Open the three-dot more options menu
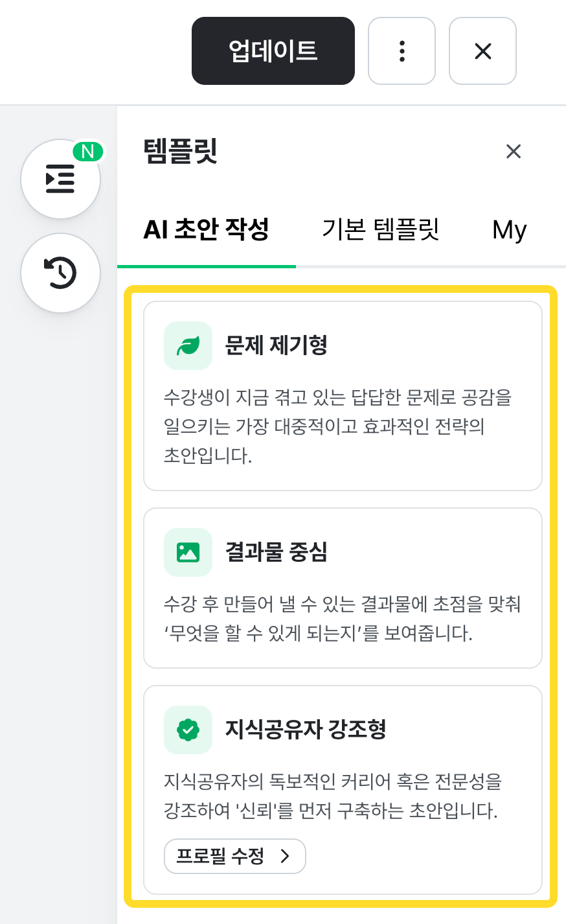The image size is (566, 924). pos(402,51)
